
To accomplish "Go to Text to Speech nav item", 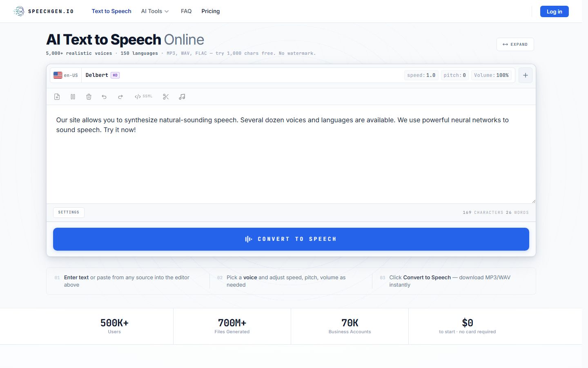I will (x=111, y=11).
